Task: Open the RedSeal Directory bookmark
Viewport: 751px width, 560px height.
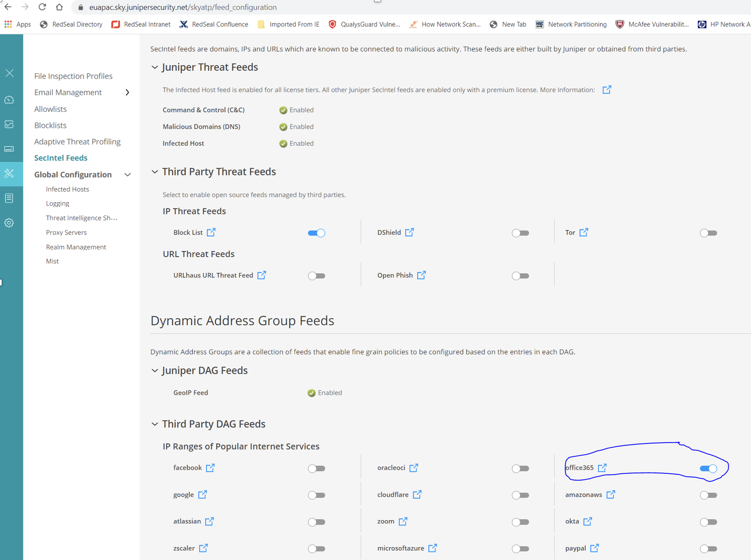Action: [x=71, y=24]
